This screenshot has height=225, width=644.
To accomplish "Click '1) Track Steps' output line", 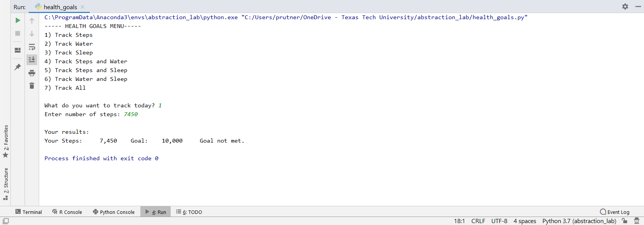I will click(69, 35).
